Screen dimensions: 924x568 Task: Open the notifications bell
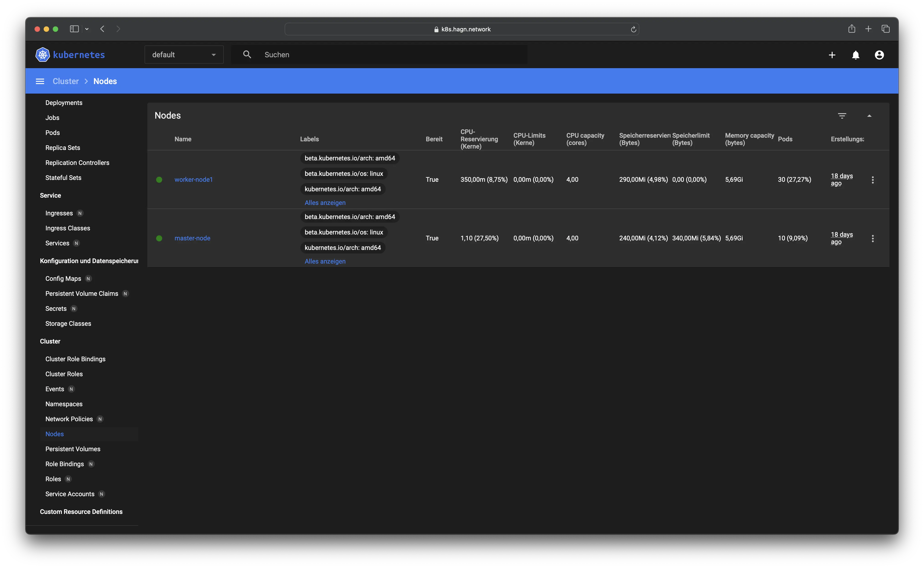[x=856, y=55]
